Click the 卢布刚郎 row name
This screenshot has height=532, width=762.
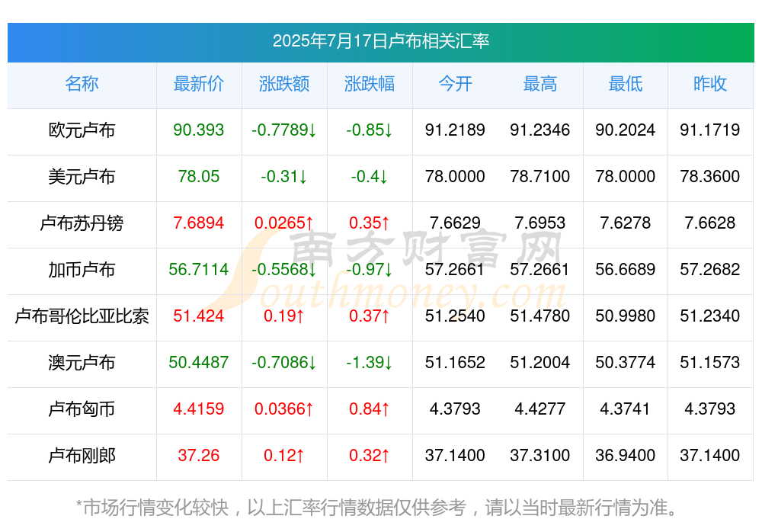tap(82, 456)
